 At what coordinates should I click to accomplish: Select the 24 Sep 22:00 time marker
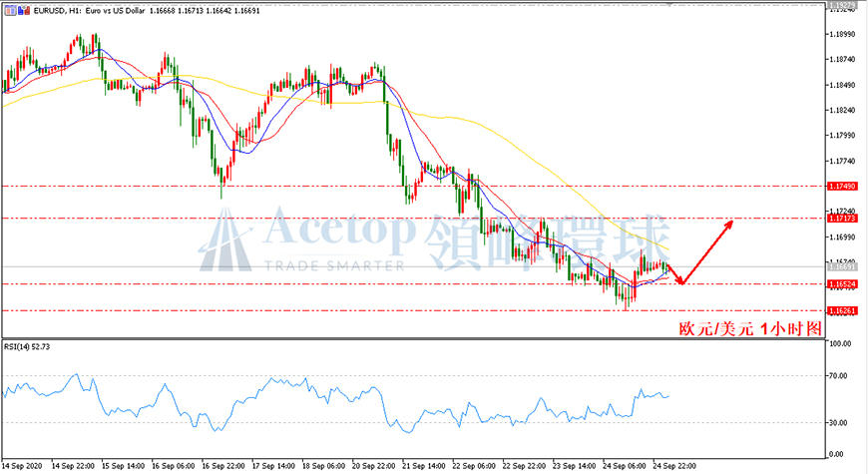(x=674, y=466)
